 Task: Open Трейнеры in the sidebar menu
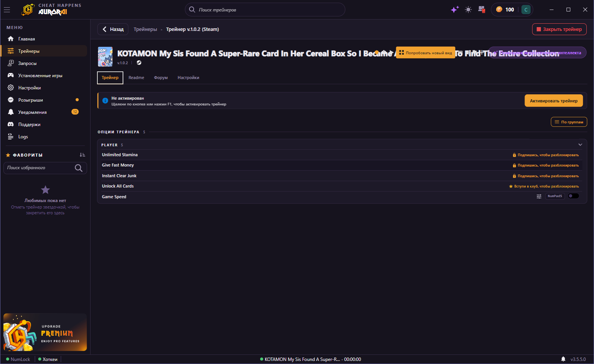(45, 51)
